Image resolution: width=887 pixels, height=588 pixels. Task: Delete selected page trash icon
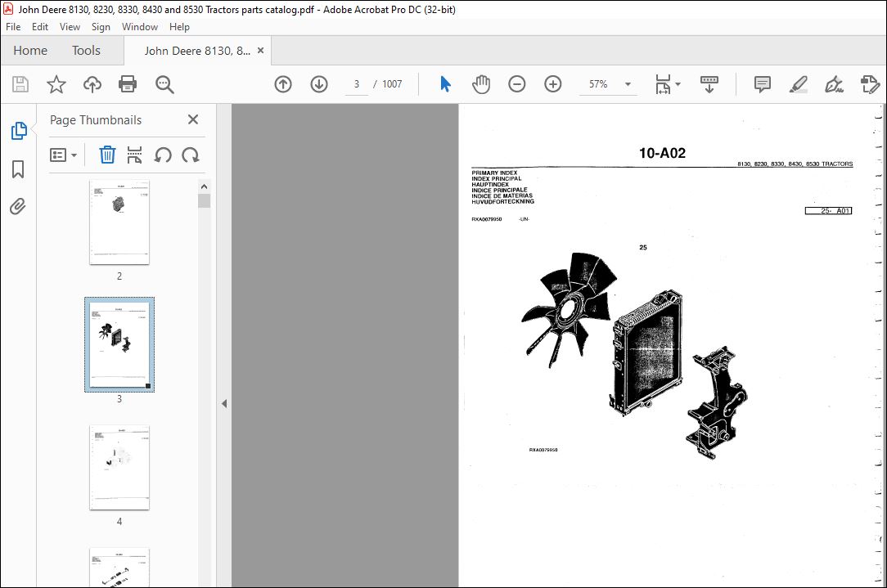pos(107,155)
